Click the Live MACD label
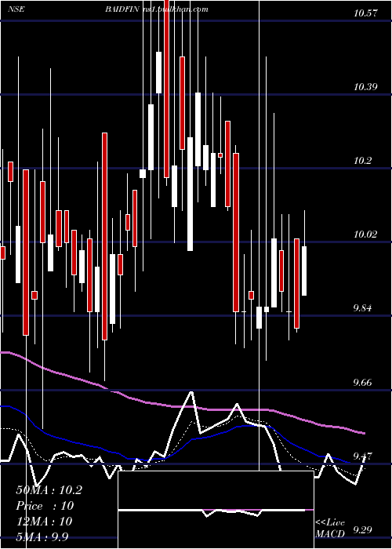Screen dimensions: 392x549 (x=330, y=529)
